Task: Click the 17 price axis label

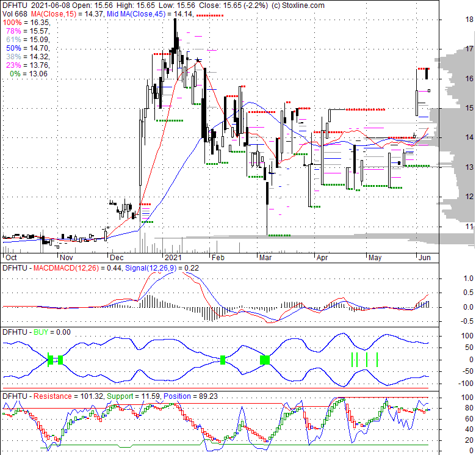Action: pyautogui.click(x=469, y=49)
